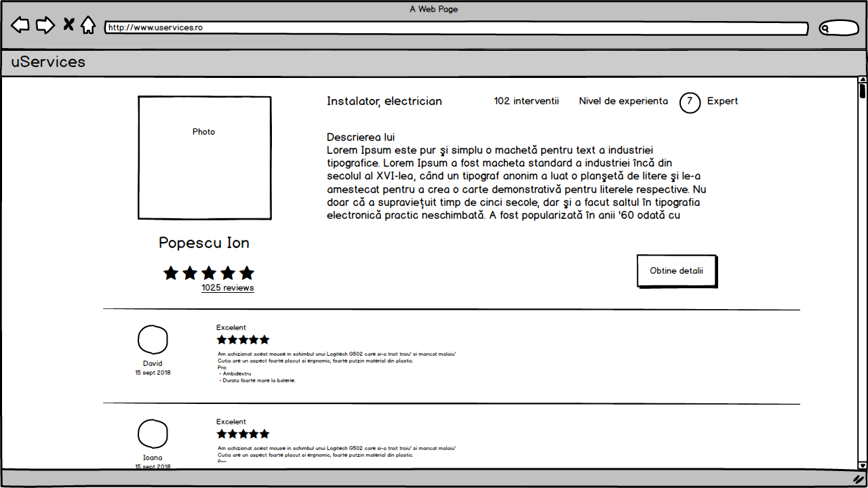Image resolution: width=868 pixels, height=488 pixels.
Task: Select the Expert label
Action: tap(723, 101)
